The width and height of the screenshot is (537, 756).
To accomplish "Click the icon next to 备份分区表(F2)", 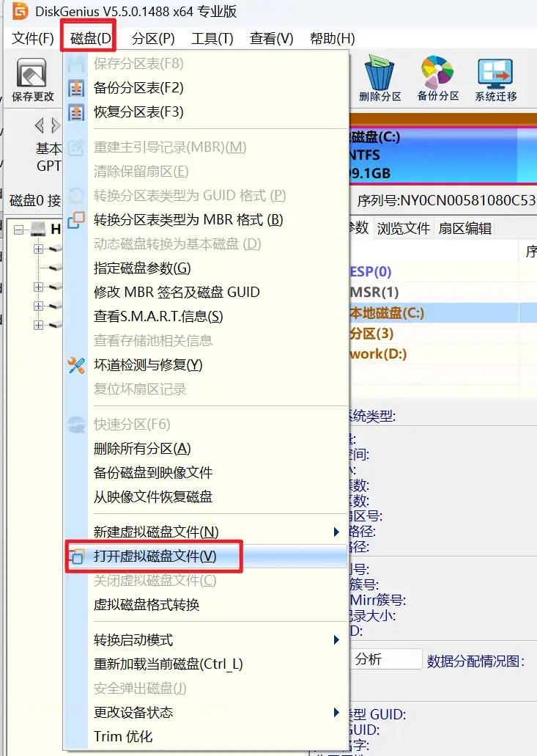I will [x=76, y=88].
